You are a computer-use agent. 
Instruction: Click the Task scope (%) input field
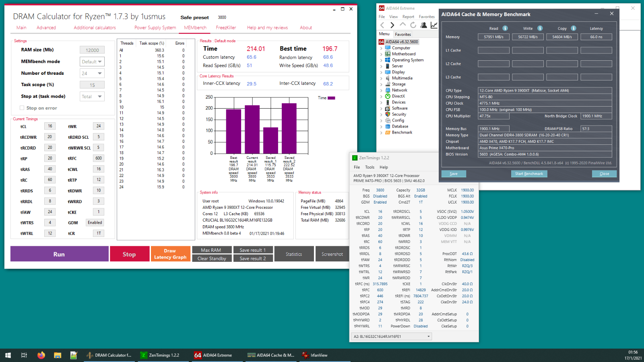[x=92, y=85]
